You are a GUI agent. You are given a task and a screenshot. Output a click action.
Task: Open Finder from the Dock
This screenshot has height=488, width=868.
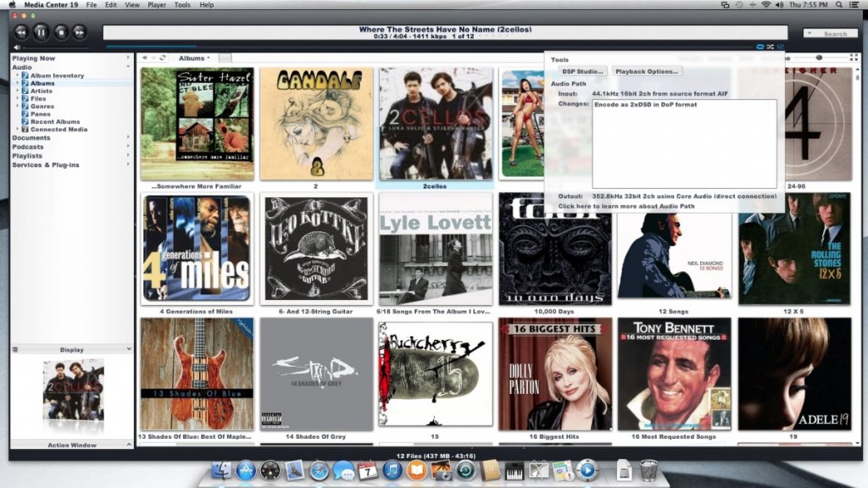[x=221, y=470]
